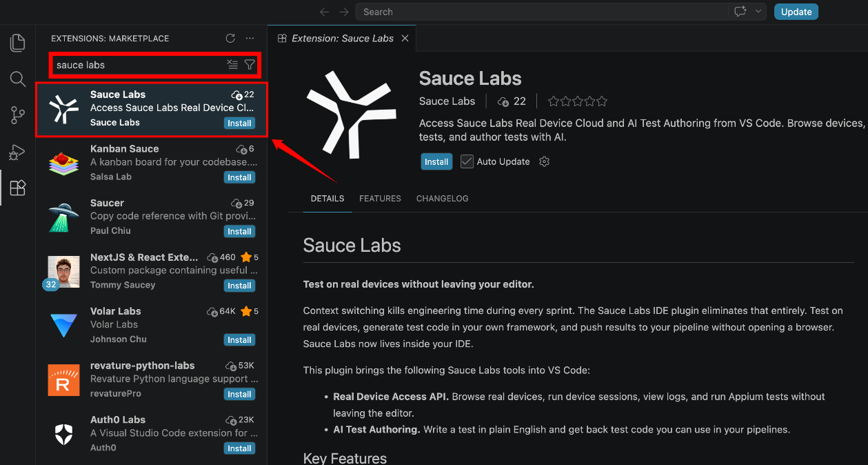868x465 pixels.
Task: Select the revature-python-labs extension title
Action: point(143,366)
